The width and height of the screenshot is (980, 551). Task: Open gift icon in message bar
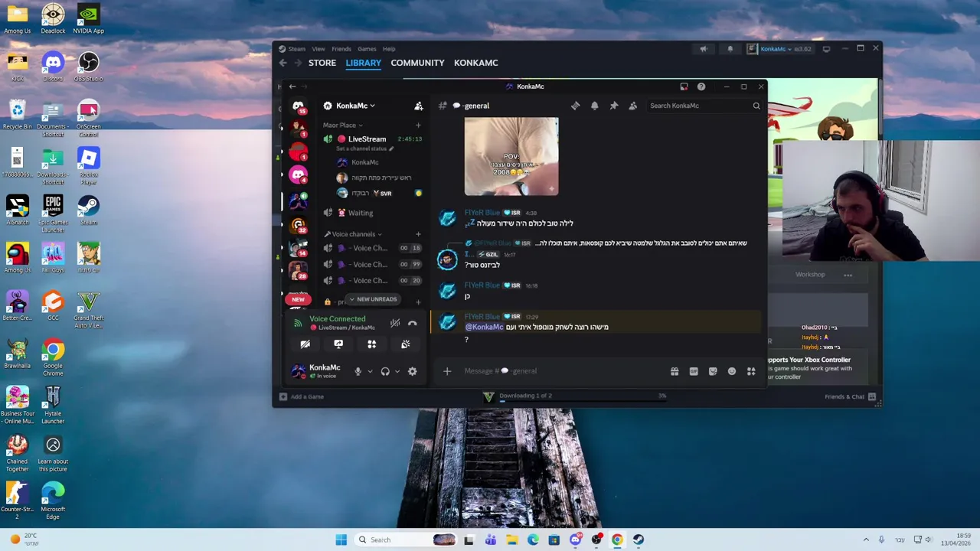[675, 371]
